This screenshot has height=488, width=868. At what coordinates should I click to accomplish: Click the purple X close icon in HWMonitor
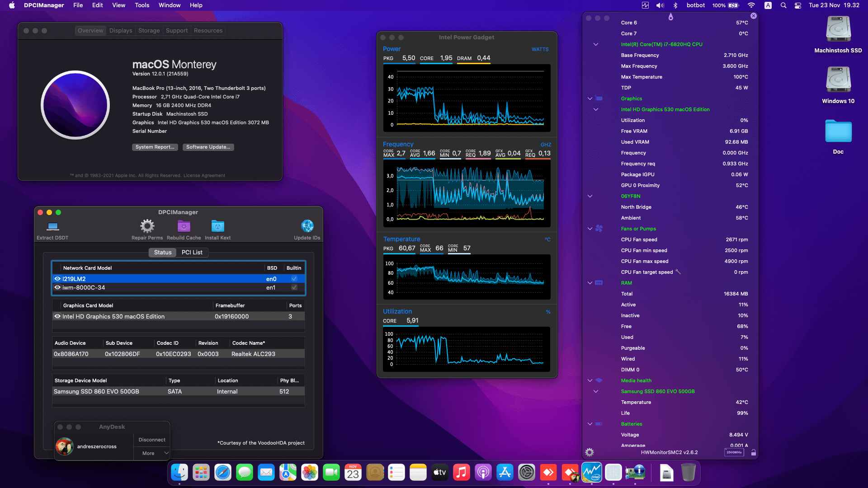pos(754,16)
